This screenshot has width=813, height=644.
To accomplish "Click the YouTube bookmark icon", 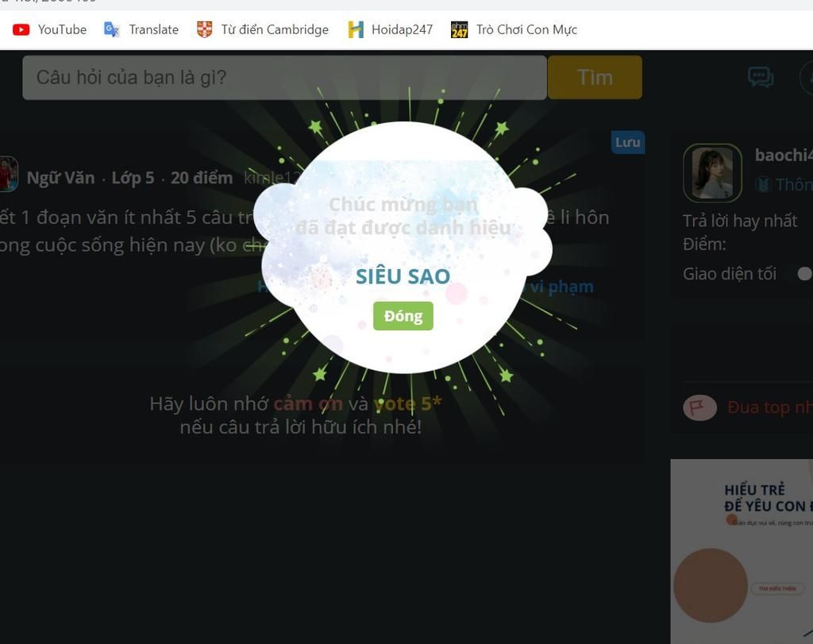I will point(21,29).
